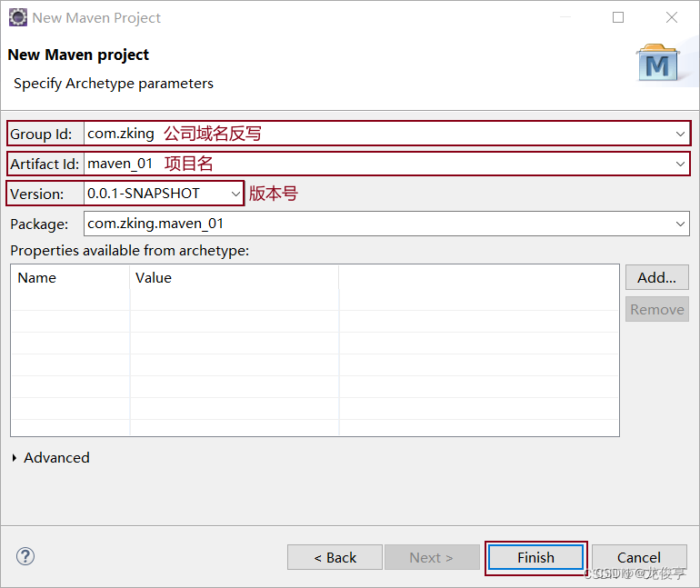
Task: Click the Value column header
Action: [x=235, y=278]
